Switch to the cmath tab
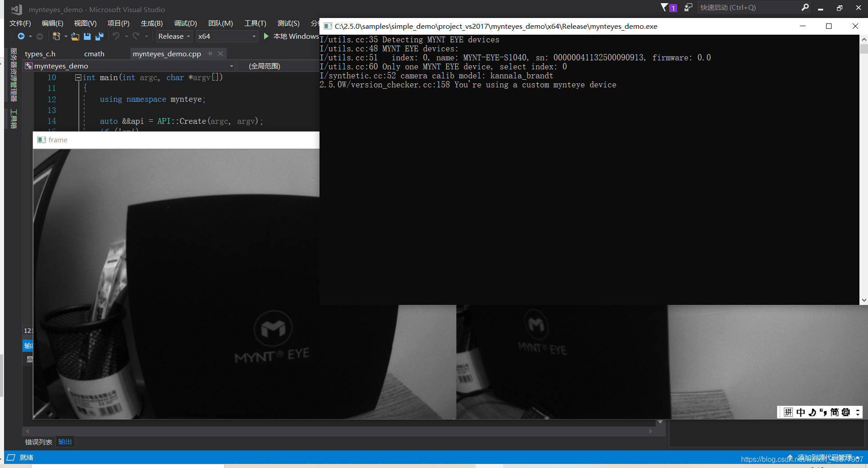This screenshot has width=868, height=468. click(x=94, y=54)
